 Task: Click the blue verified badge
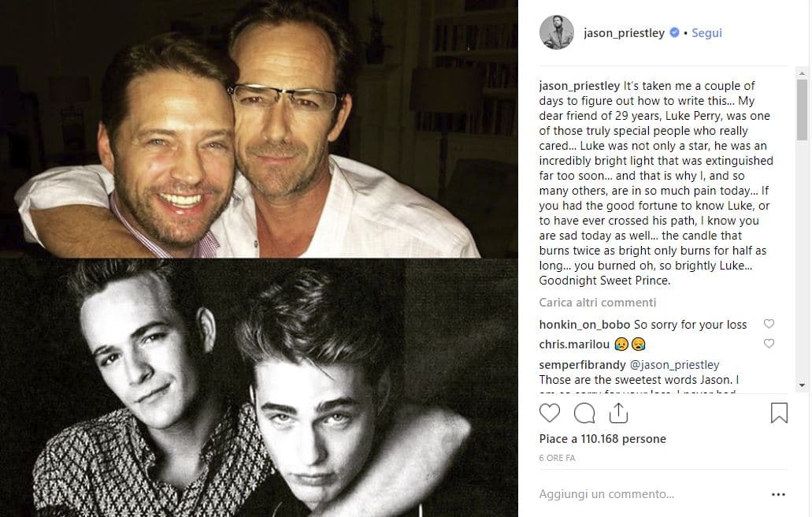pyautogui.click(x=674, y=33)
